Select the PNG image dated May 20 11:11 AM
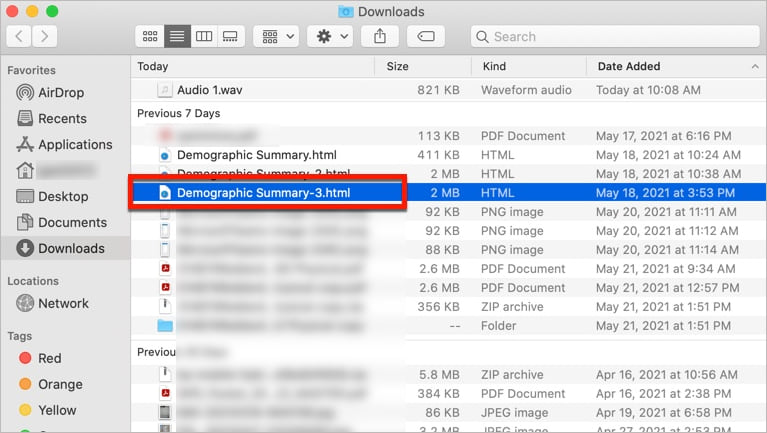767x433 pixels. tap(449, 212)
